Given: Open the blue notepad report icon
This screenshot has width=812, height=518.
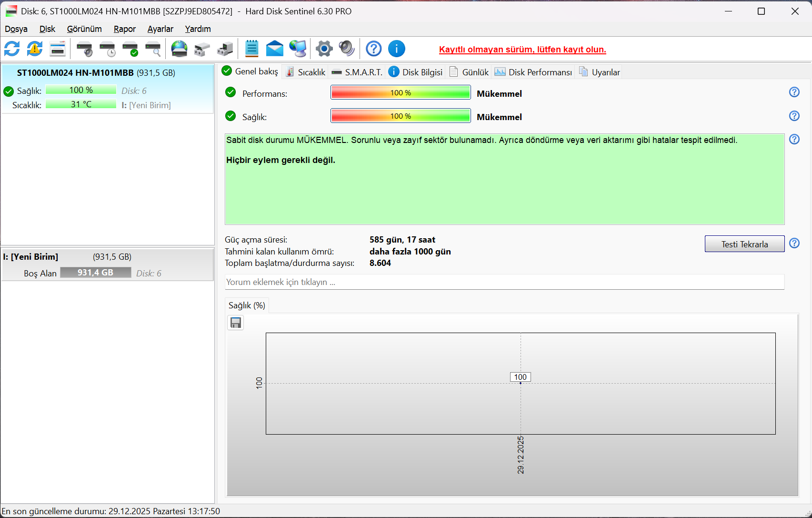Looking at the screenshot, I should [251, 49].
